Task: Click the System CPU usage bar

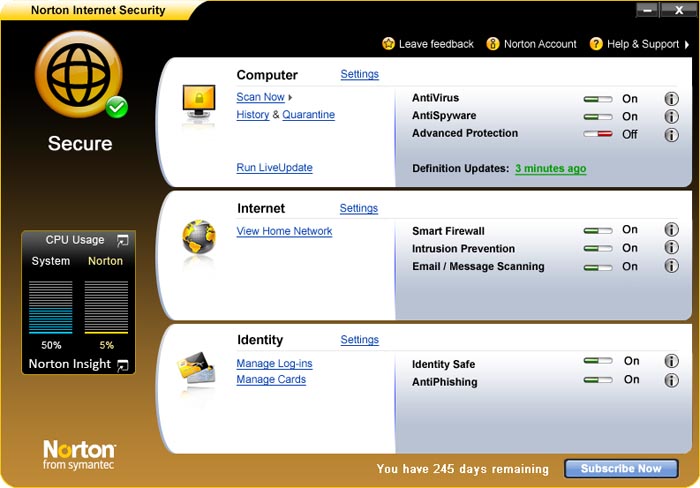Action: point(50,306)
